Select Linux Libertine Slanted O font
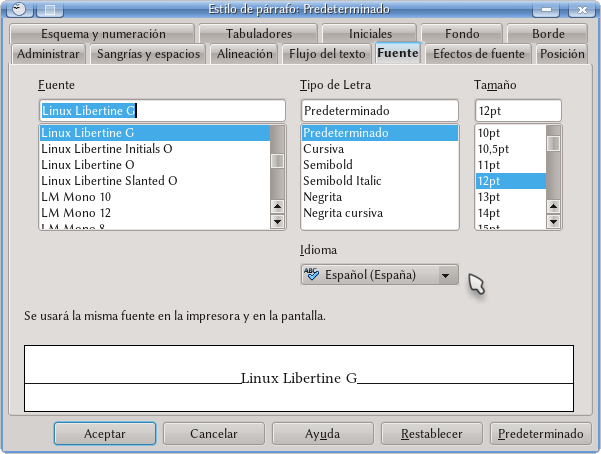The width and height of the screenshot is (601, 454). tap(109, 181)
